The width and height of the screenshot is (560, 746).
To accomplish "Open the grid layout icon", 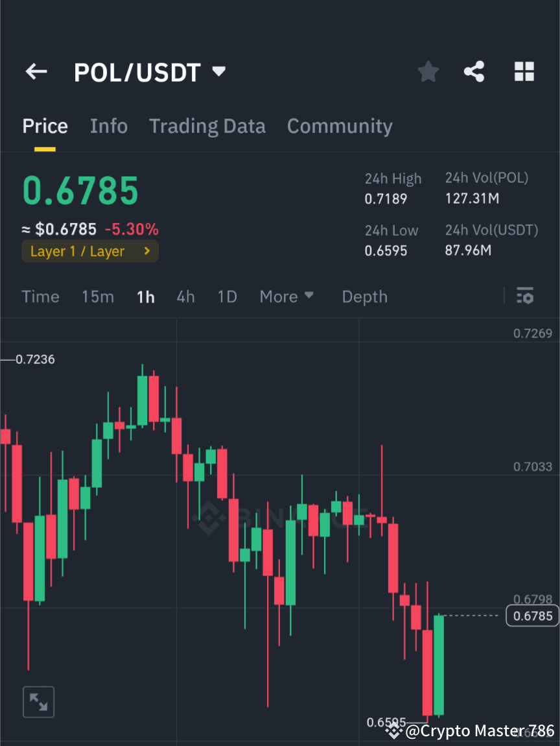I will 524,71.
